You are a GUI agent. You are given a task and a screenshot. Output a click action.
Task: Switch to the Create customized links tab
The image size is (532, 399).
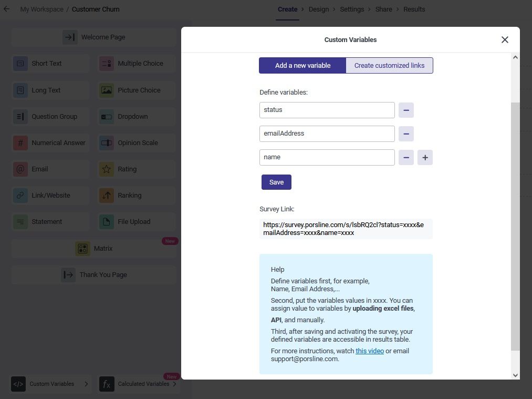pyautogui.click(x=390, y=66)
